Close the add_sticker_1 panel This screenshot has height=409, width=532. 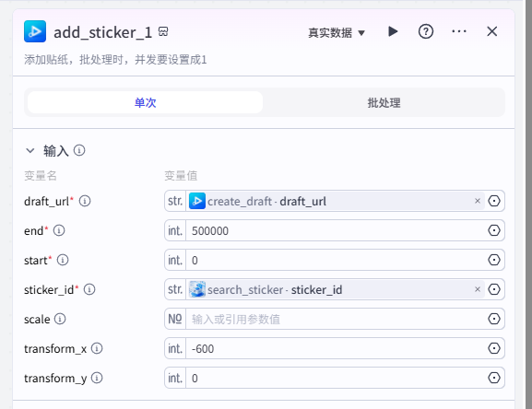492,31
